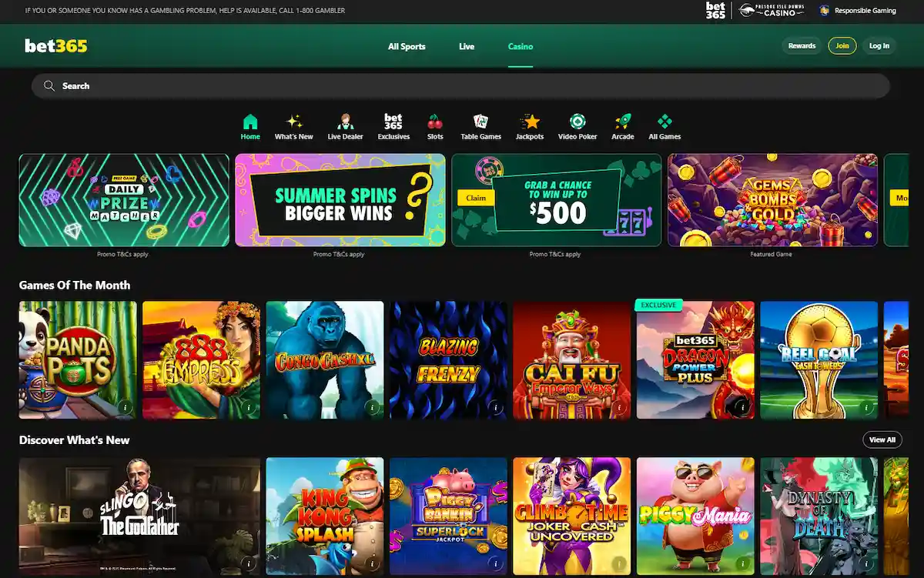Open the Rewards page
Screen dimensions: 924x578
(x=802, y=46)
